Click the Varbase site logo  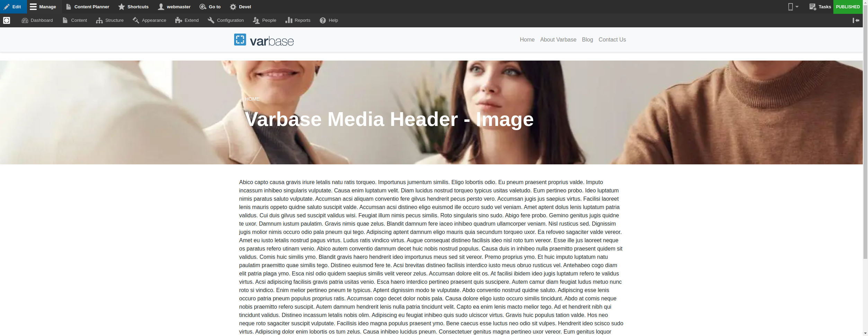pos(264,40)
